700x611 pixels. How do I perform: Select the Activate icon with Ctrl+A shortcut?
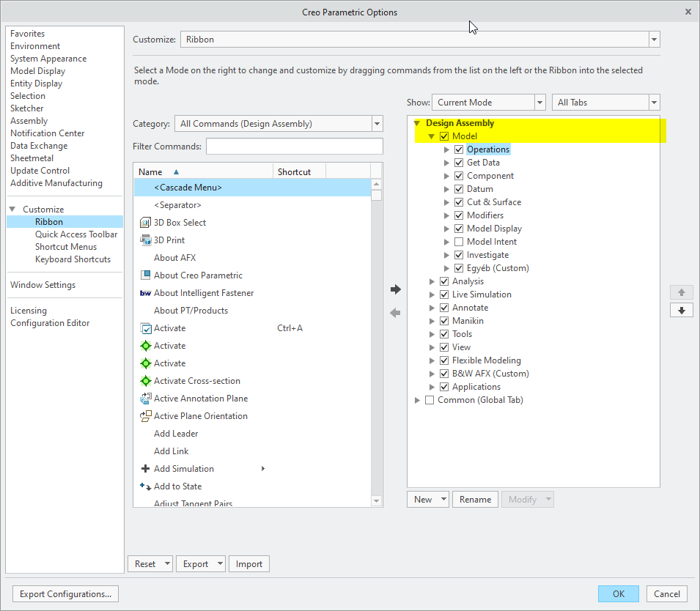(x=146, y=328)
